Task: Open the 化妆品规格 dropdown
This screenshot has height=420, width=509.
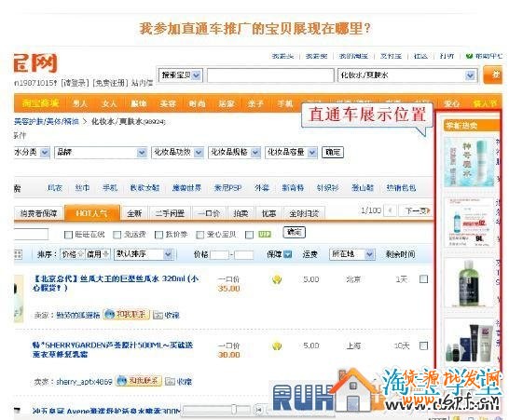Action: coord(234,152)
